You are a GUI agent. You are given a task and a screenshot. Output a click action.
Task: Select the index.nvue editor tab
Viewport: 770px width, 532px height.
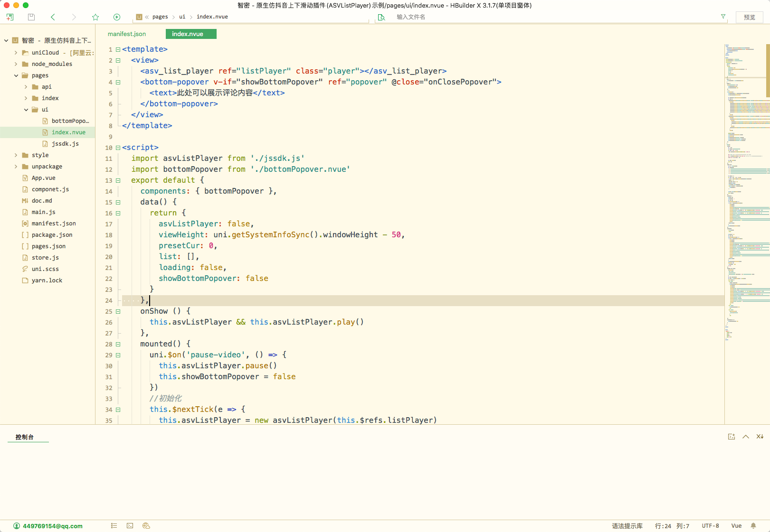(x=191, y=34)
